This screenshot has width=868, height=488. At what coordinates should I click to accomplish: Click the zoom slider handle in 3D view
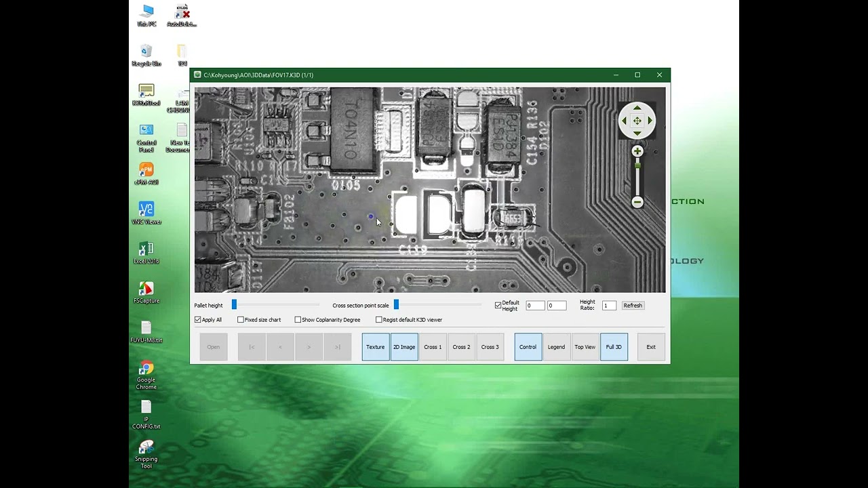click(x=637, y=165)
